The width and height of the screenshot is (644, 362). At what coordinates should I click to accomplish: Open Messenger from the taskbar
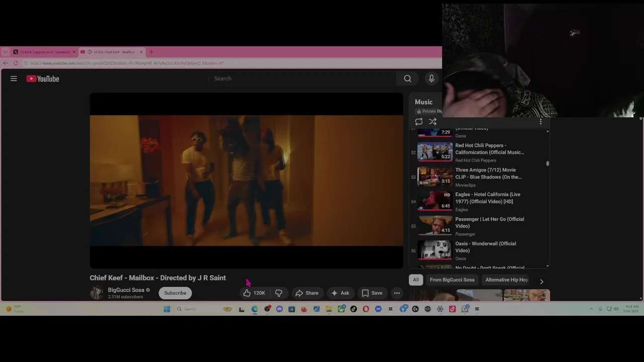(378, 309)
